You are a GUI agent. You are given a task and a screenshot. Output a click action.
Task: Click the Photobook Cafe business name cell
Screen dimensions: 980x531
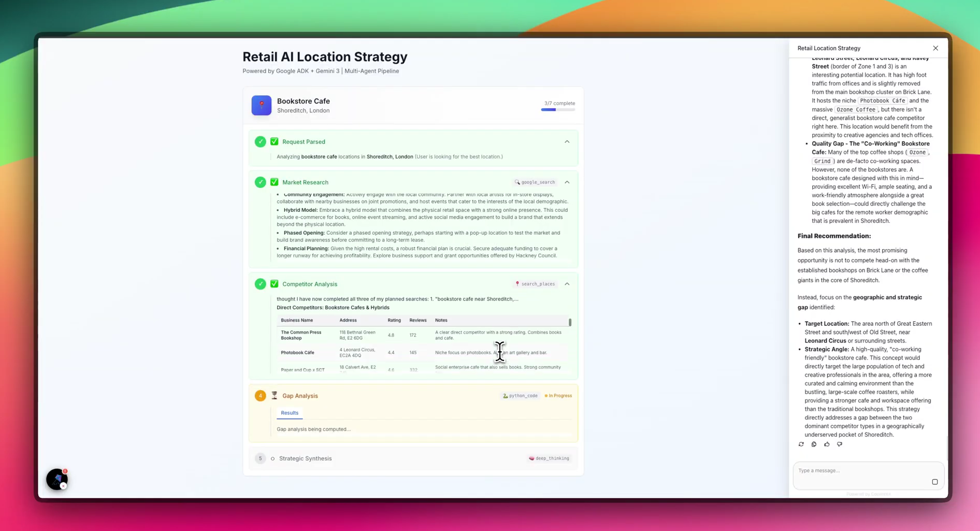tap(297, 353)
